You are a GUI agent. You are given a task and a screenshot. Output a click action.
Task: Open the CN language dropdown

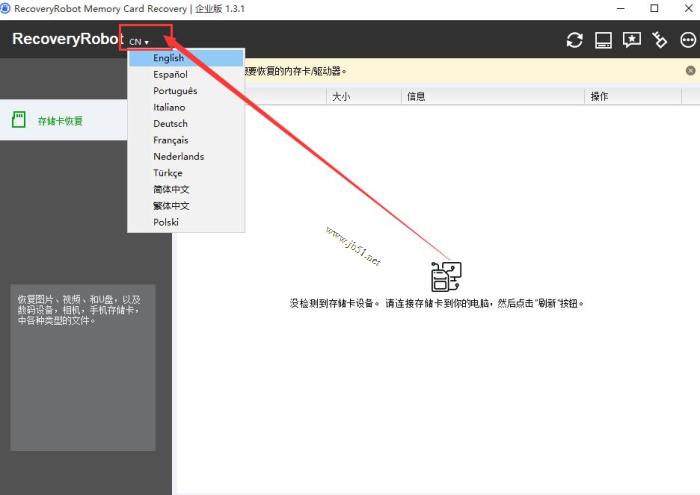pos(139,42)
